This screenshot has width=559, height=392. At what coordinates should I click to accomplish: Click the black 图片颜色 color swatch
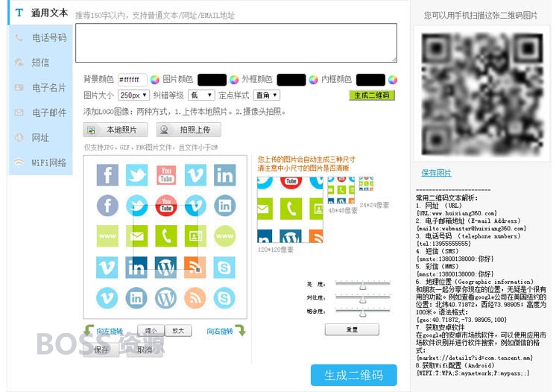pyautogui.click(x=212, y=80)
